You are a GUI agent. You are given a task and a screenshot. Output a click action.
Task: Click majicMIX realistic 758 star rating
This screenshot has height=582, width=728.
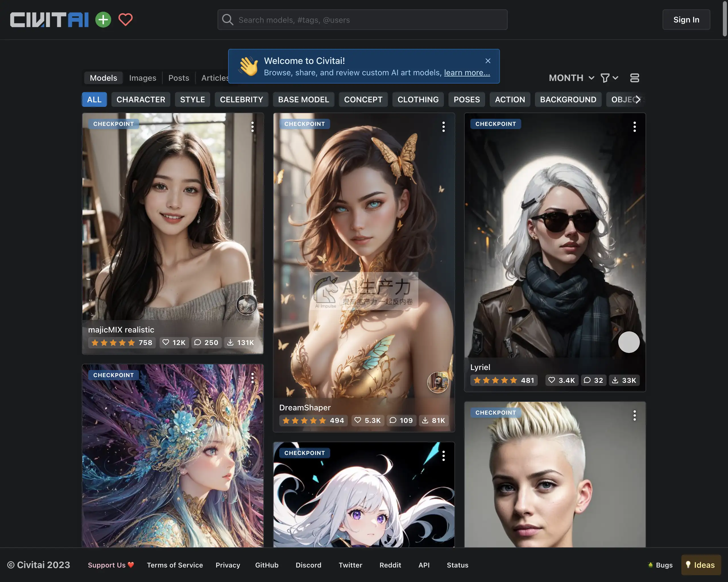coord(122,342)
